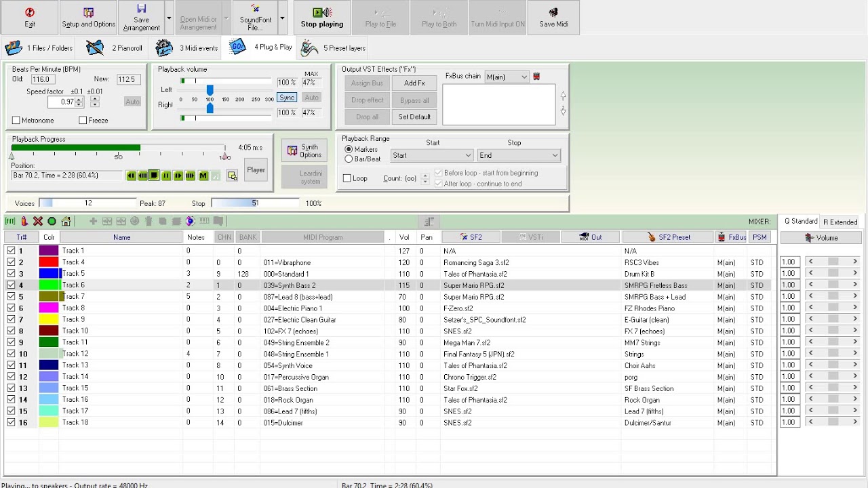Viewport: 868px width, 488px height.
Task: Click the stop square playback button
Action: coord(154,176)
